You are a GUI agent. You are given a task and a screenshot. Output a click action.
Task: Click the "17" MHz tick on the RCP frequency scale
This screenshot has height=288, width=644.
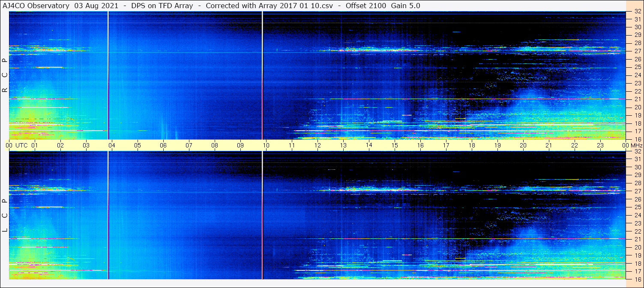click(637, 131)
